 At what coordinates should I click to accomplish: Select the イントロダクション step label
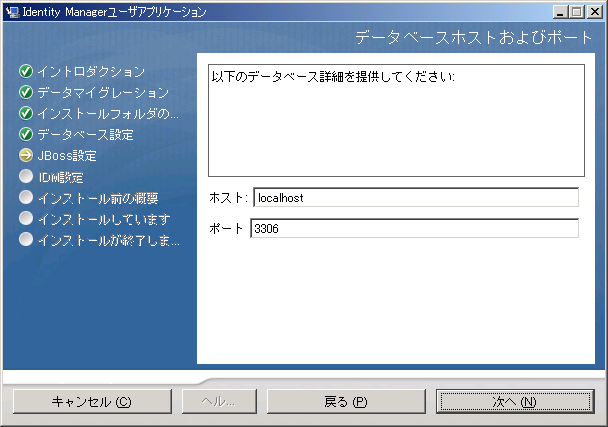91,72
